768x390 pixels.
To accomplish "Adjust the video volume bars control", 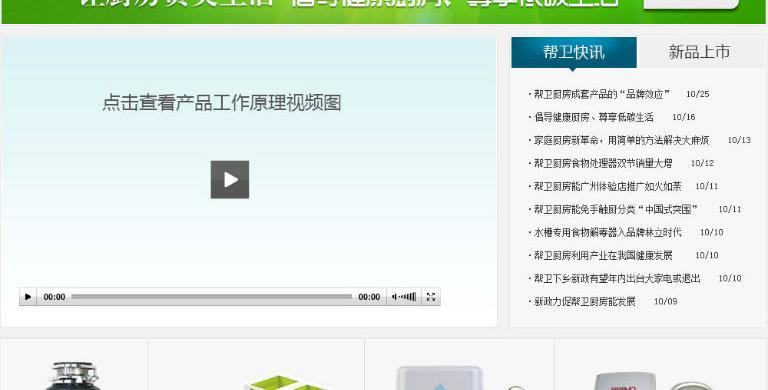I will (404, 297).
